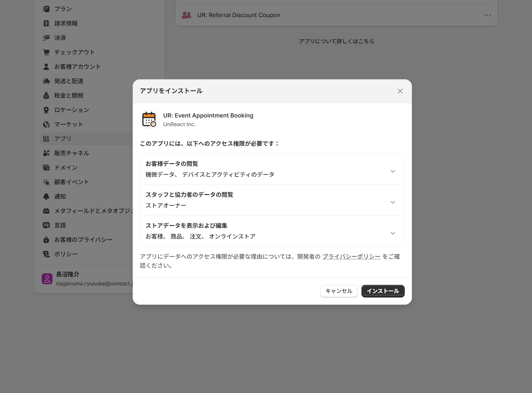Click the 言語 language icon

point(46,225)
